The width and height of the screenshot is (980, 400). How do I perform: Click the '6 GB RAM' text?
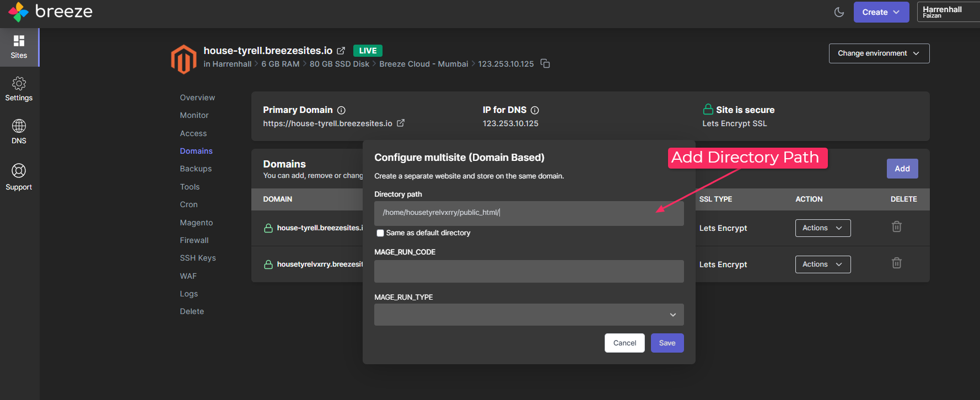(x=281, y=64)
